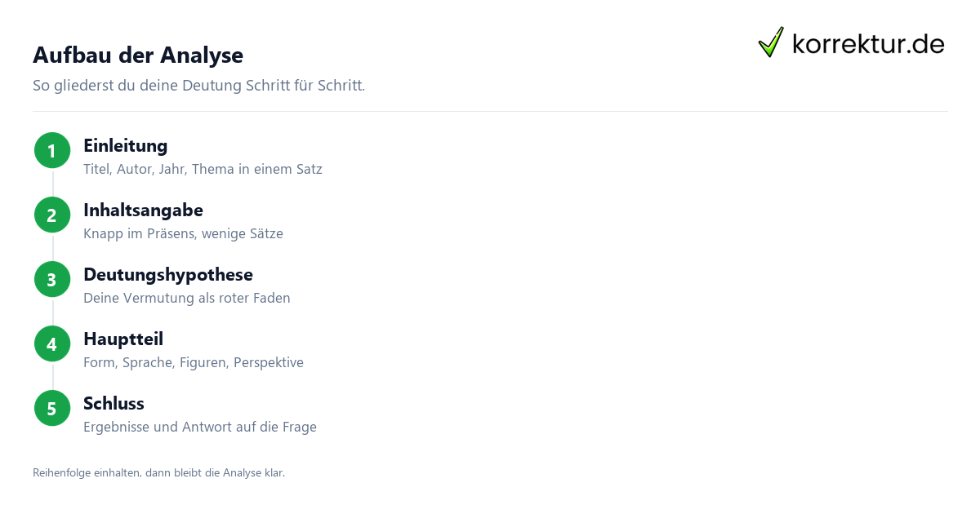The height and width of the screenshot is (514, 980).
Task: Select the green number 3 circle
Action: click(52, 280)
